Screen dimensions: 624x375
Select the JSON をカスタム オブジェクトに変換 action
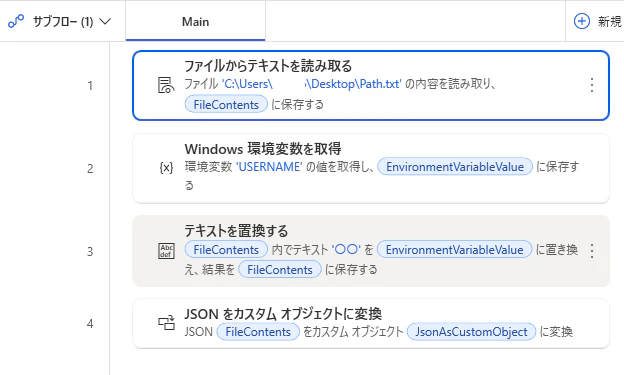(371, 324)
